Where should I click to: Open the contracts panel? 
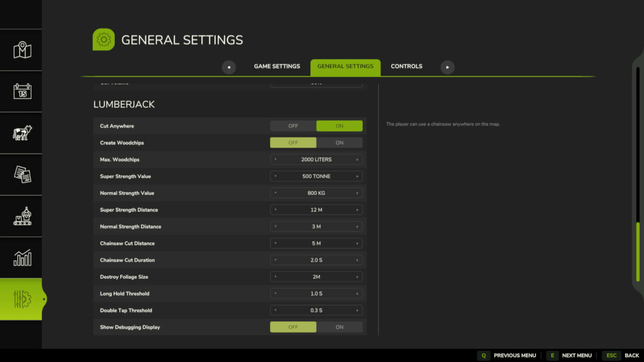pyautogui.click(x=21, y=174)
